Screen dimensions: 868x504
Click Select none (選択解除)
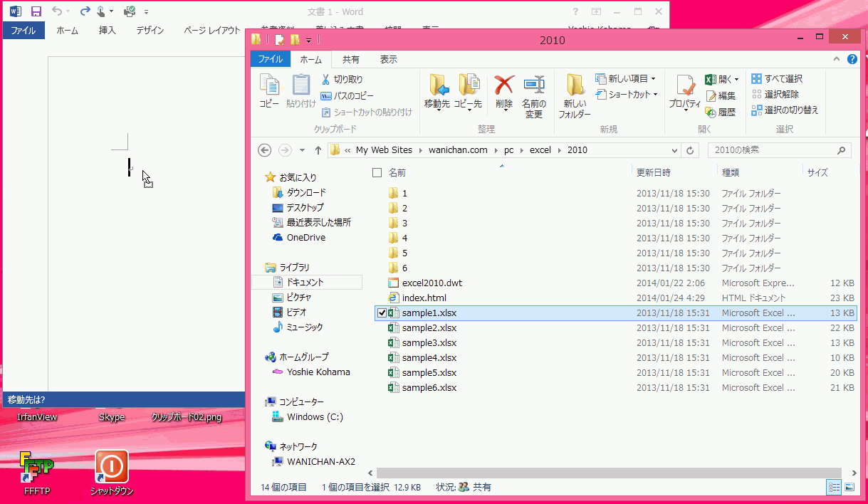pyautogui.click(x=775, y=95)
